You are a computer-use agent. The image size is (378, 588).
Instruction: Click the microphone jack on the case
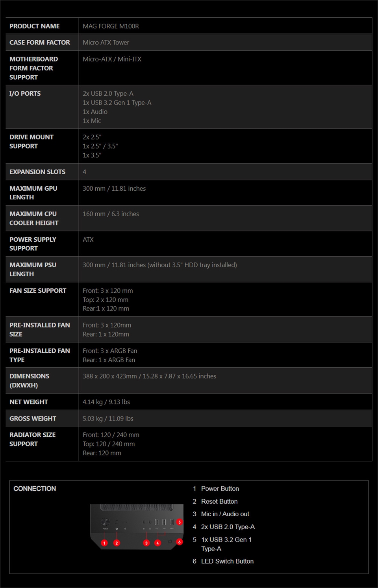[144, 522]
